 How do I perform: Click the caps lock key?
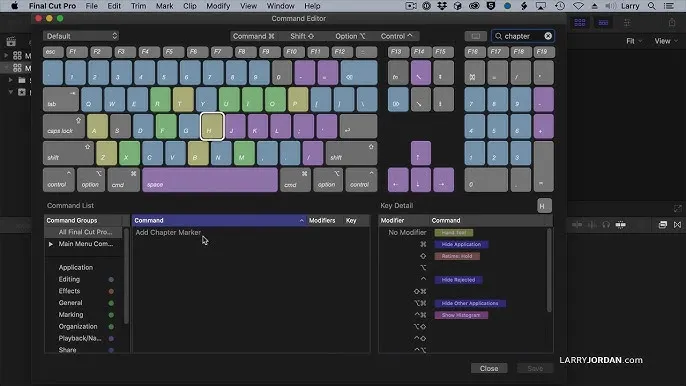pos(63,126)
